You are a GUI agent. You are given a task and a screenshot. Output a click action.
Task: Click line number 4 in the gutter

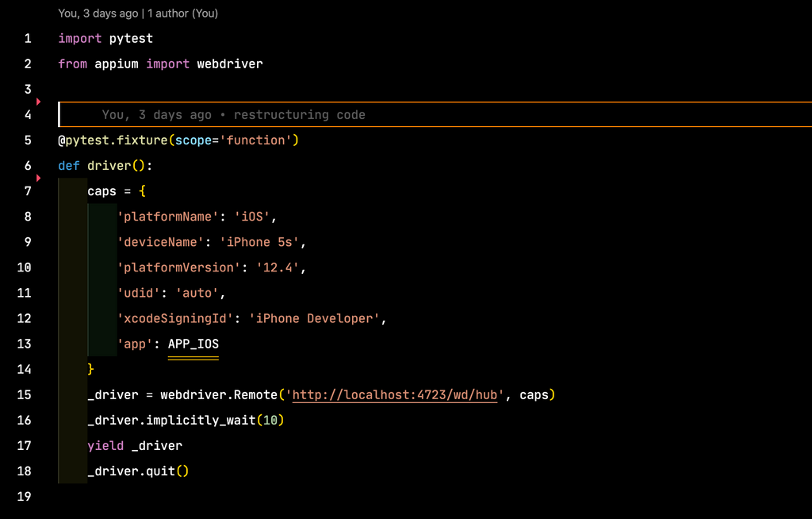click(28, 114)
